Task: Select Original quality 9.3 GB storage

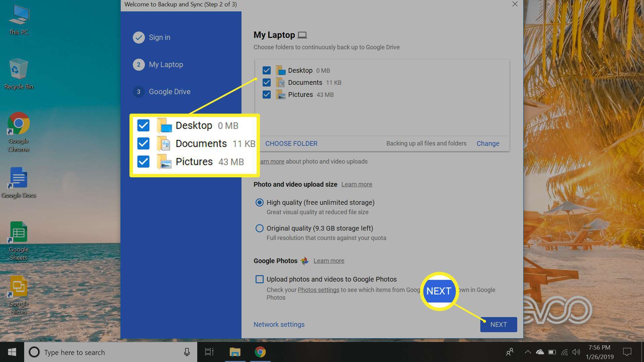Action: click(259, 228)
